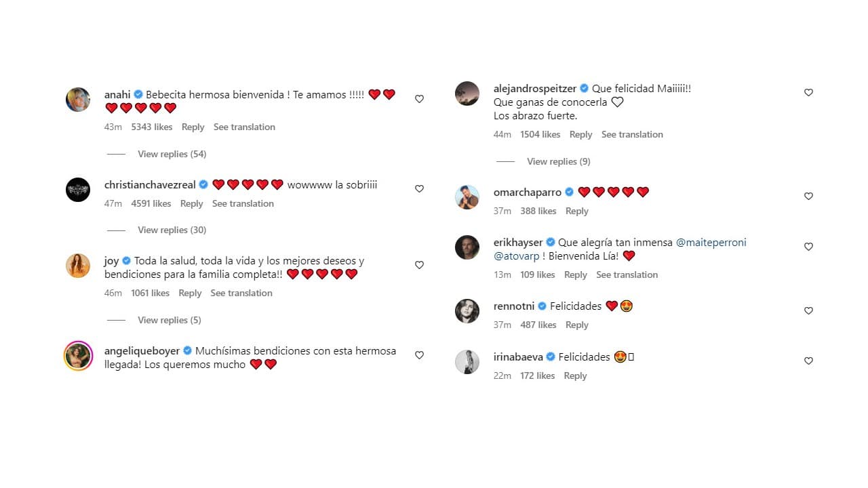Reply to joy's comment

tap(190, 293)
